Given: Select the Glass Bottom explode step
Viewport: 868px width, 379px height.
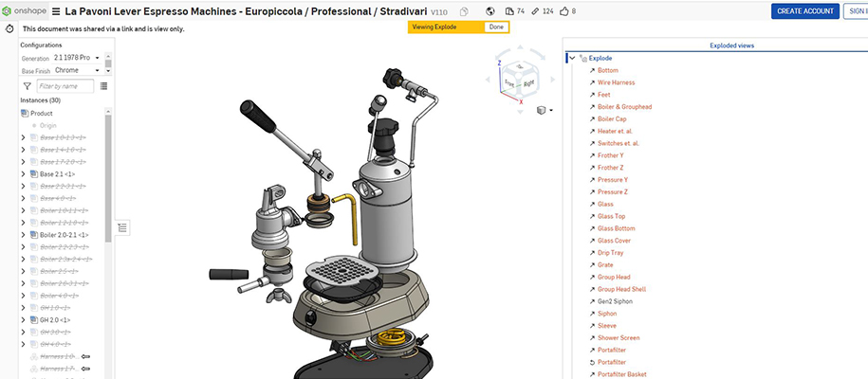Looking at the screenshot, I should (616, 228).
